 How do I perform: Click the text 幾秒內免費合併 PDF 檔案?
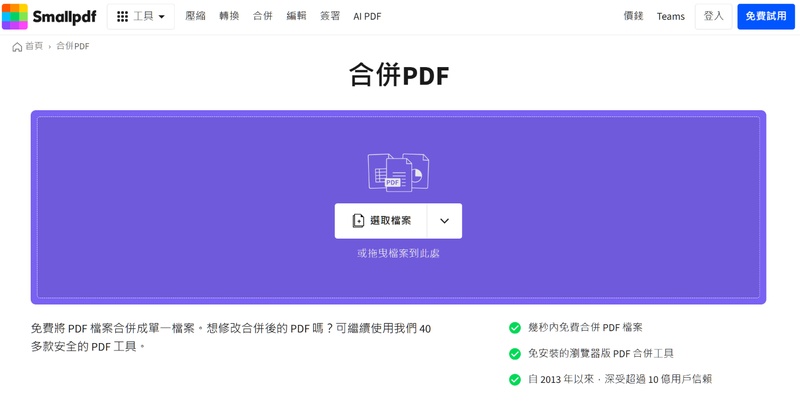point(585,328)
